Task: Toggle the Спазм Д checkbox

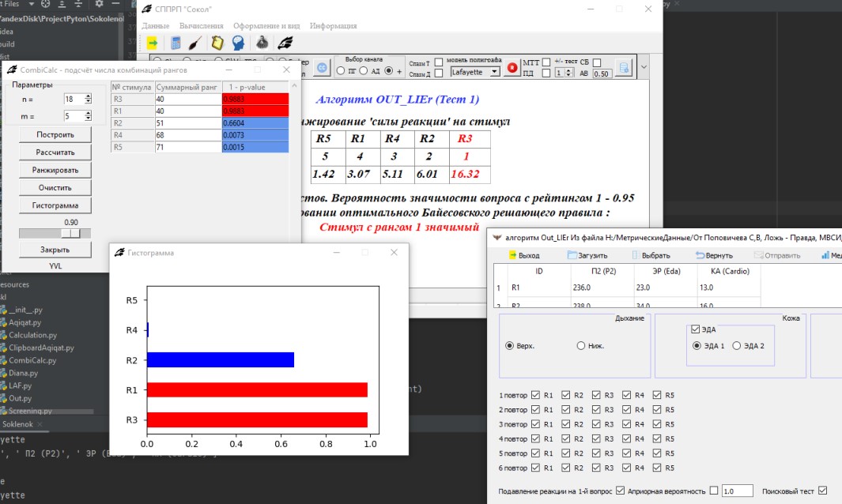Action: [x=439, y=73]
